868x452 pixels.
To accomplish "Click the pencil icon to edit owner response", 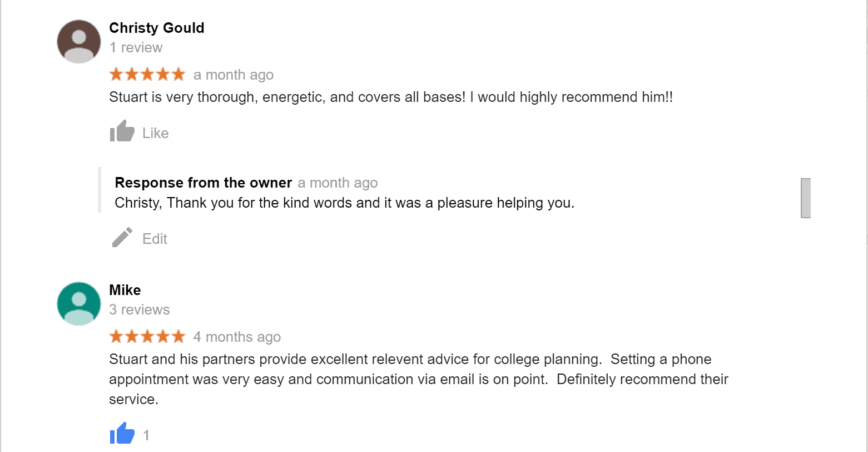I will click(x=122, y=238).
